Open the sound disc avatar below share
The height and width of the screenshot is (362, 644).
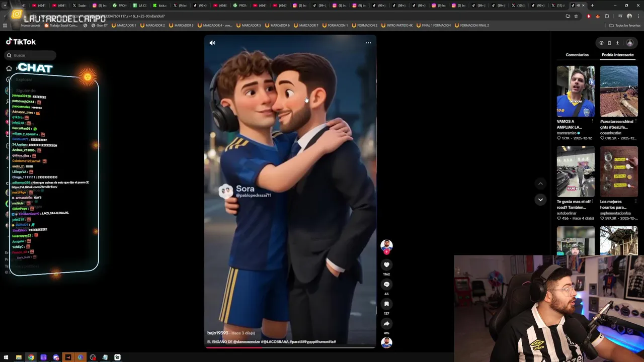click(x=386, y=342)
